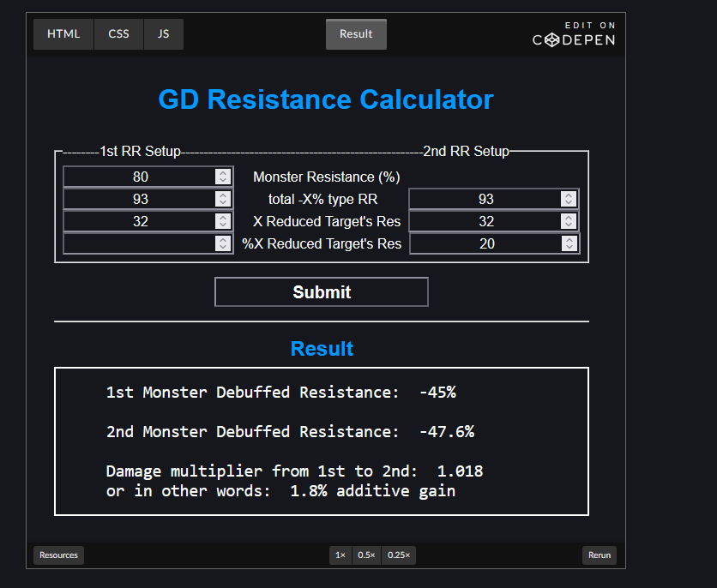Screen dimensions: 717x588
Task: Open the CSS tab
Action: (119, 34)
